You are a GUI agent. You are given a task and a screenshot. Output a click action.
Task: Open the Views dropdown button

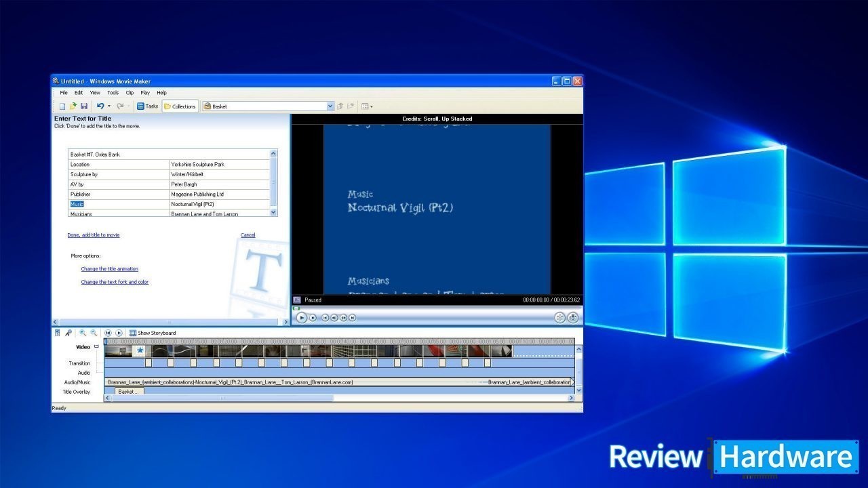point(367,106)
